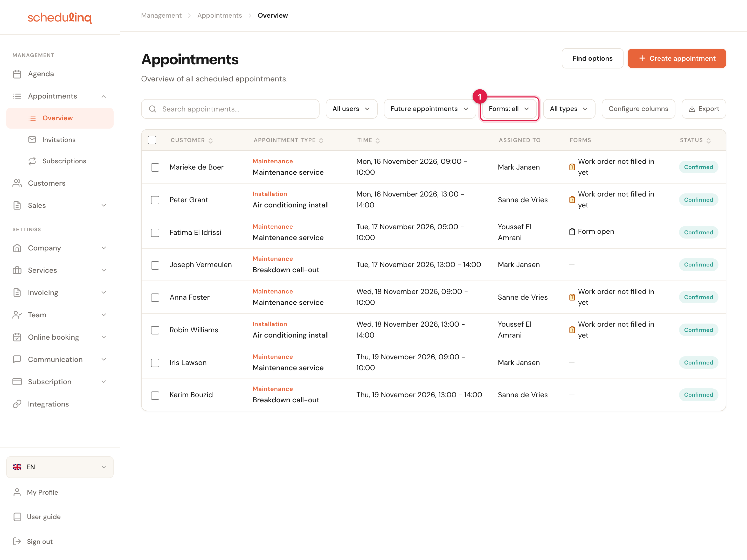Screen dimensions: 747x560
Task: Click work order clipboard icon for Robin Williams
Action: [572, 330]
